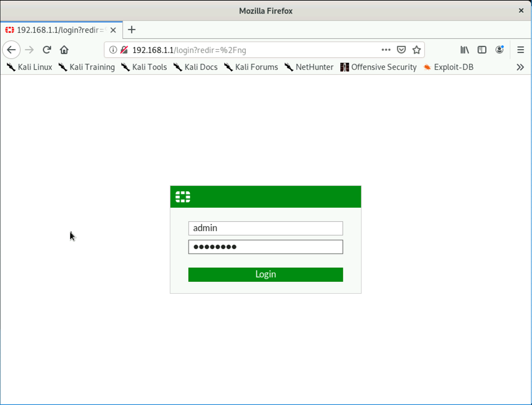Save page to Pocket
The image size is (532, 405).
coord(401,50)
